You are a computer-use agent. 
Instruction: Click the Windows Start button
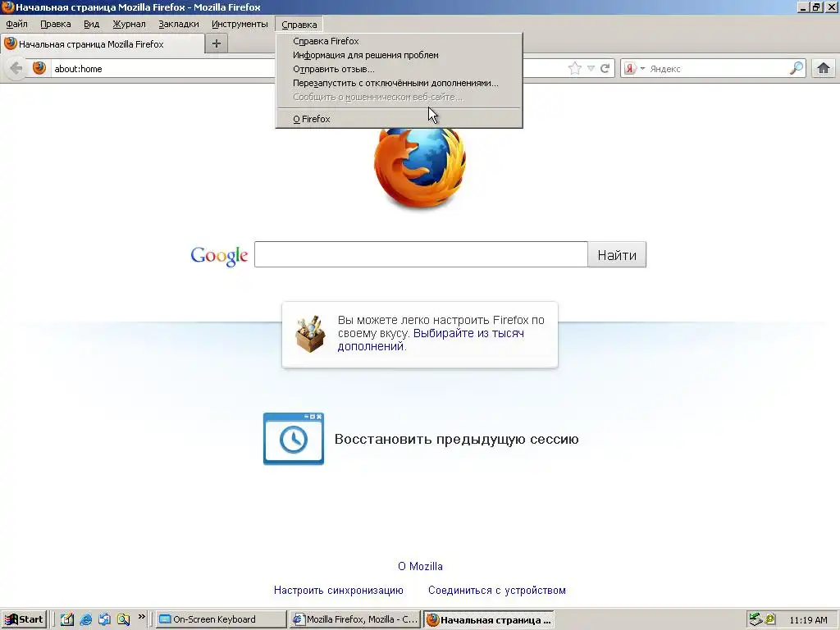(24, 619)
